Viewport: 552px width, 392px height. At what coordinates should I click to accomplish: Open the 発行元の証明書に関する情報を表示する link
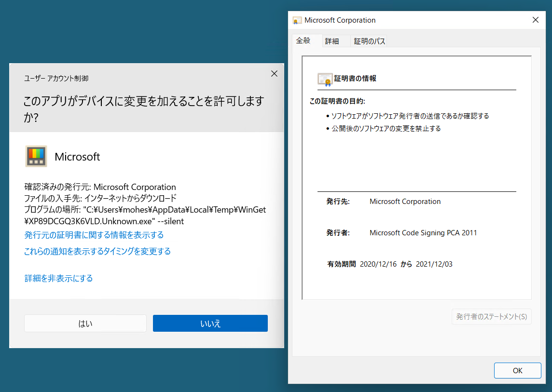coord(94,235)
